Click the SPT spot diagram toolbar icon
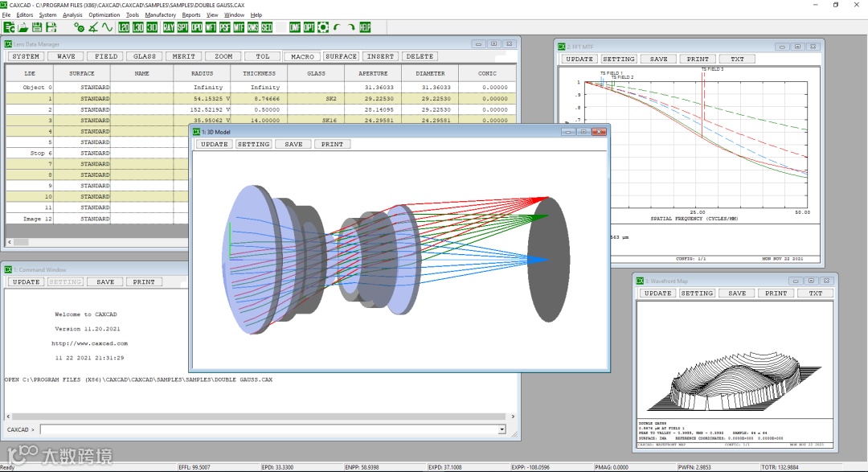The image size is (868, 472). tap(182, 27)
